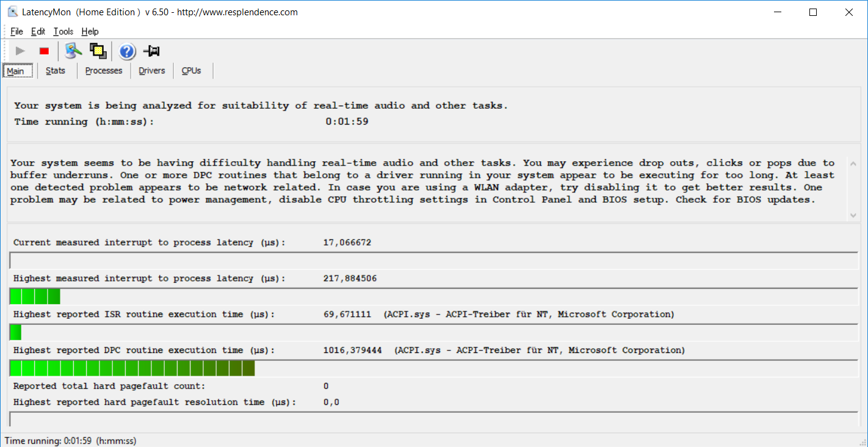868x447 pixels.
Task: Switch to the Stats tab
Action: [x=56, y=71]
